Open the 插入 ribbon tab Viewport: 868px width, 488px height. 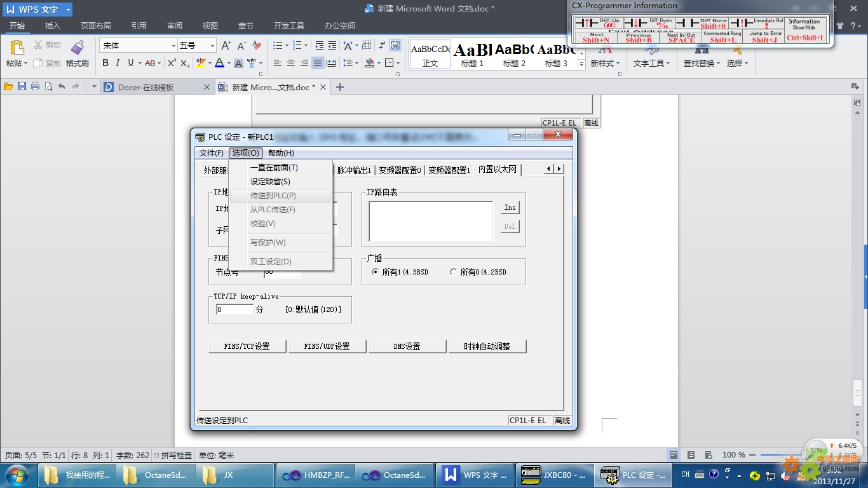click(x=52, y=26)
